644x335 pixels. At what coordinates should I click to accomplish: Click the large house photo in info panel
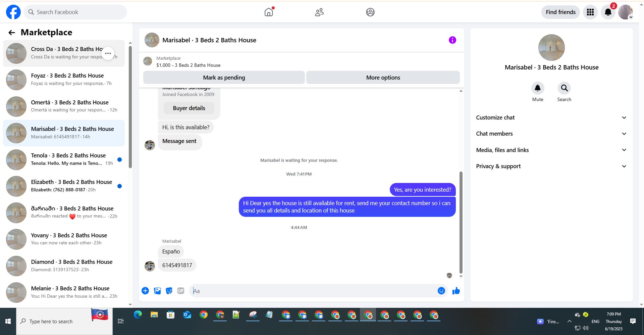click(551, 47)
